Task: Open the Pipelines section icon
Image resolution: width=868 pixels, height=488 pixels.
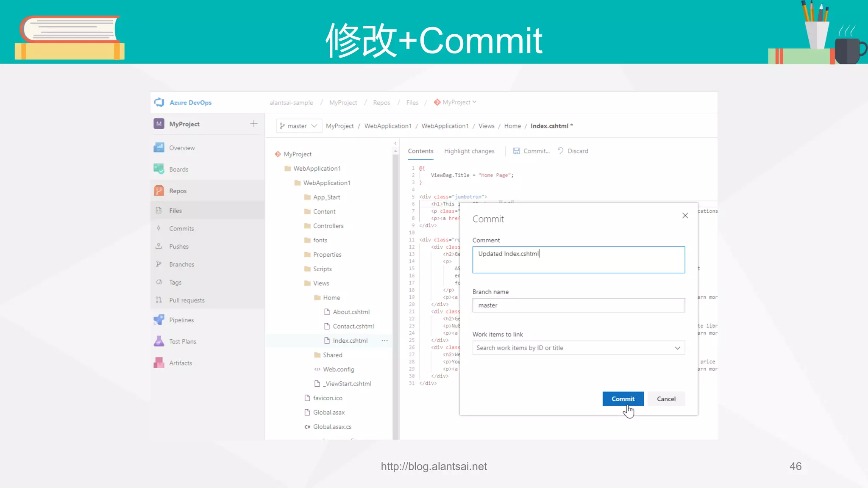Action: (x=159, y=320)
